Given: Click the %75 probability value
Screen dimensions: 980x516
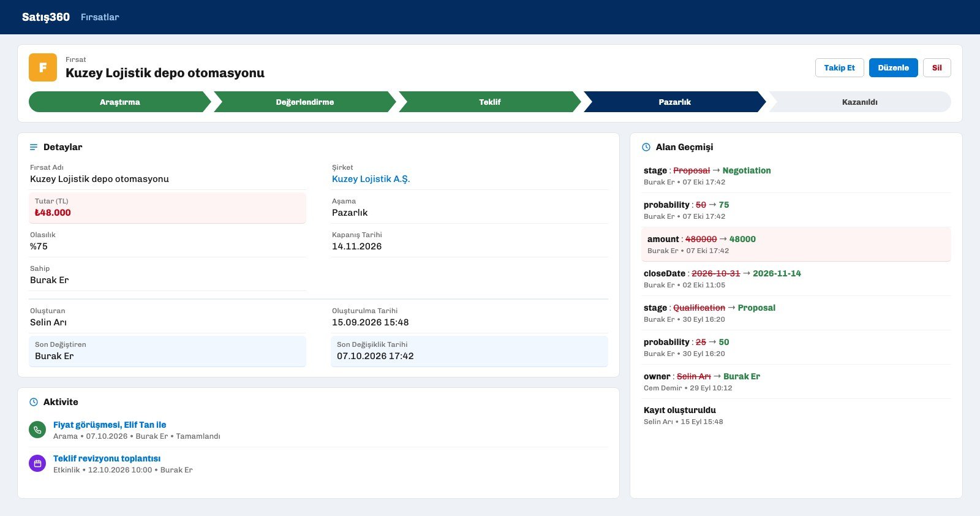Looking at the screenshot, I should (39, 246).
